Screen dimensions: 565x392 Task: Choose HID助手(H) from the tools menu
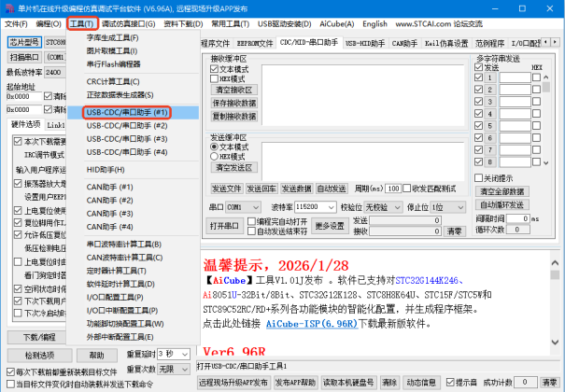coord(106,170)
